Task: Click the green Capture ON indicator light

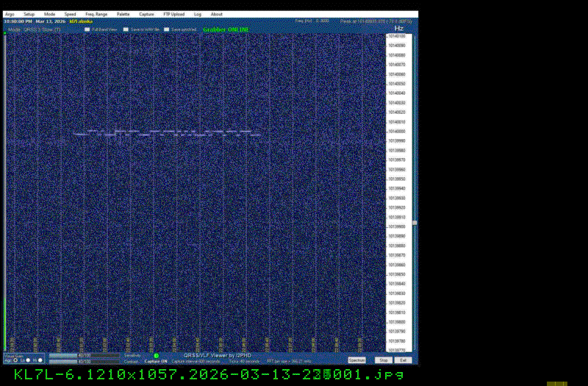Action: [156, 356]
